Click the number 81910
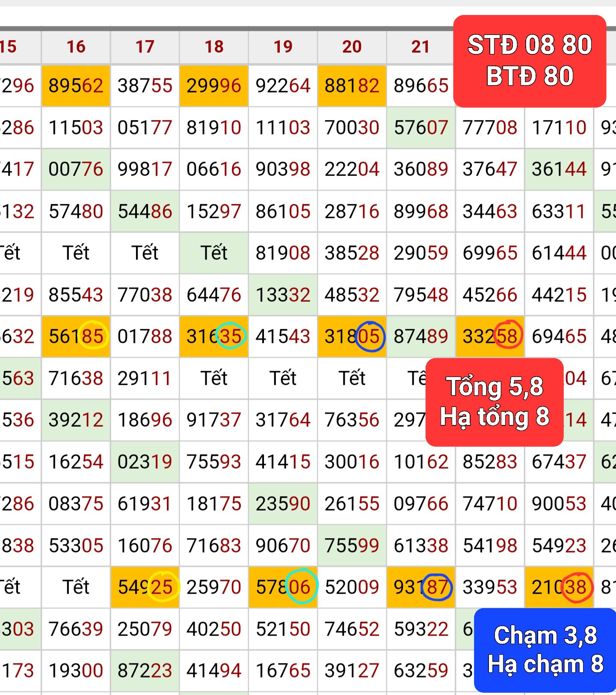Screen dimensions: 616x695 (x=214, y=128)
